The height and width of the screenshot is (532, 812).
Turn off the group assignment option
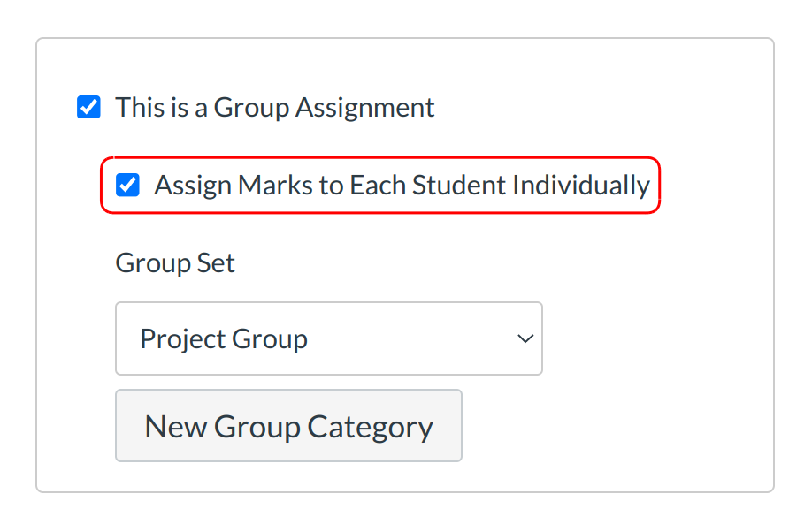[88, 108]
